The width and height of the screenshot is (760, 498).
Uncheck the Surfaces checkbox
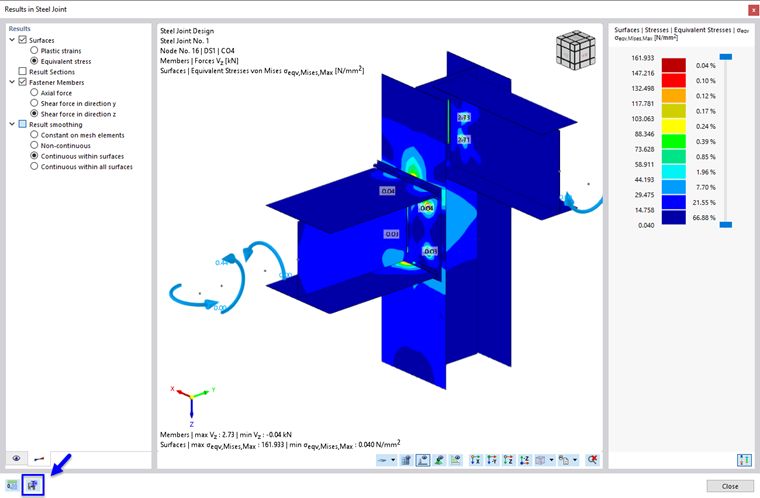tap(22, 40)
